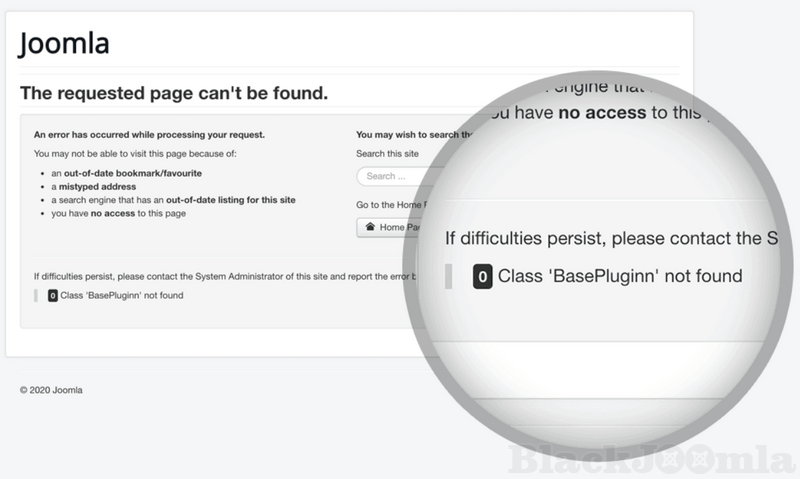Click the home icon on Home Page button
Screen dimensions: 800x479
click(x=369, y=227)
